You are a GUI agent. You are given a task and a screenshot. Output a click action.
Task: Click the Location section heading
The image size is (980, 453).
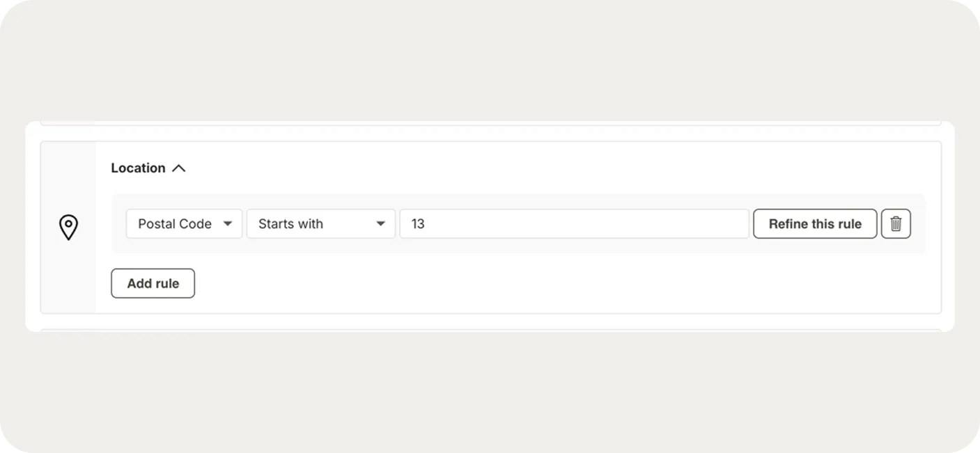click(x=138, y=168)
